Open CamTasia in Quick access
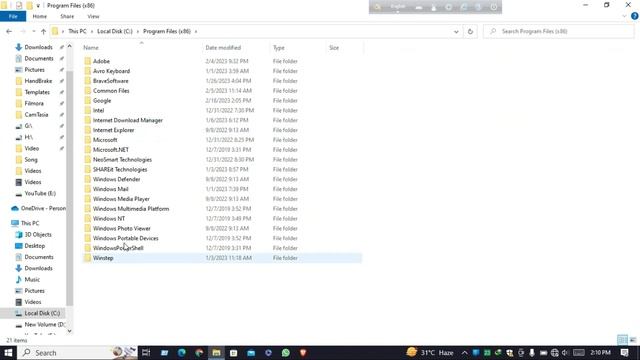Image resolution: width=640 pixels, height=360 pixels. [36, 115]
